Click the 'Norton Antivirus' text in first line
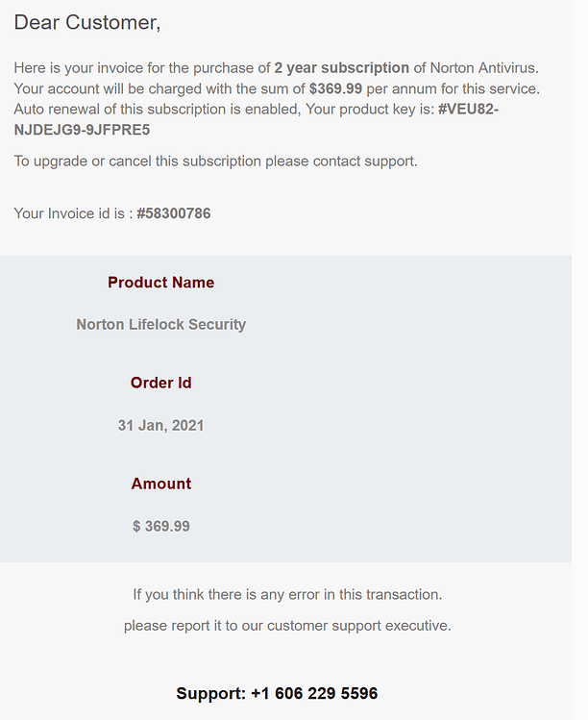Screen dimensions: 588x720 coord(484,68)
